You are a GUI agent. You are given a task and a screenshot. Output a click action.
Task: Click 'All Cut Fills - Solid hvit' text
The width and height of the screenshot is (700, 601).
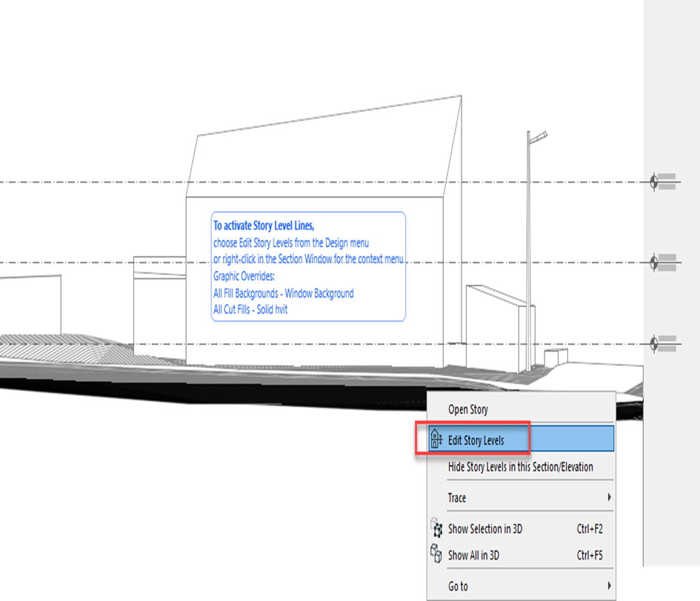tap(250, 309)
